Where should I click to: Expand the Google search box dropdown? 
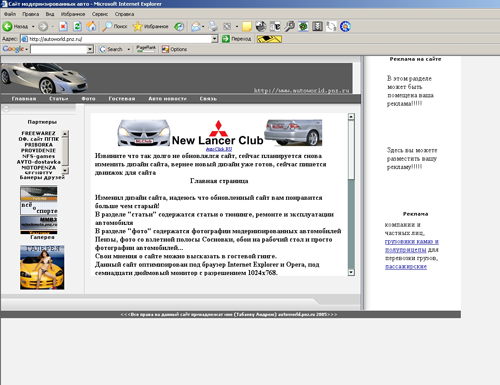coord(90,49)
